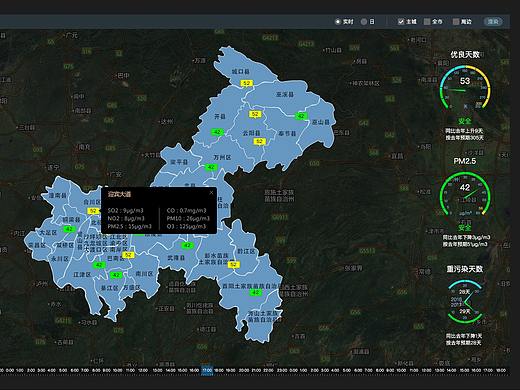Click the green 42 marker below 开县
The height and width of the screenshot is (390, 520).
(x=217, y=132)
